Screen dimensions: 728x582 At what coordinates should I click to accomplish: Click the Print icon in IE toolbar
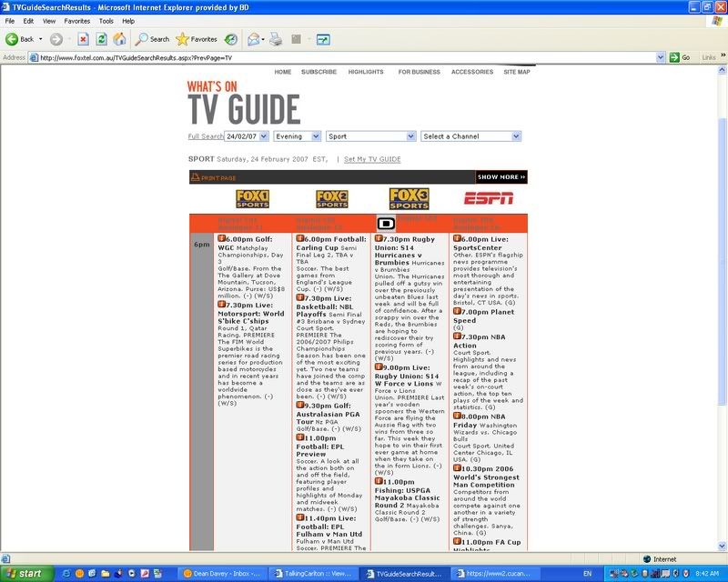point(276,39)
